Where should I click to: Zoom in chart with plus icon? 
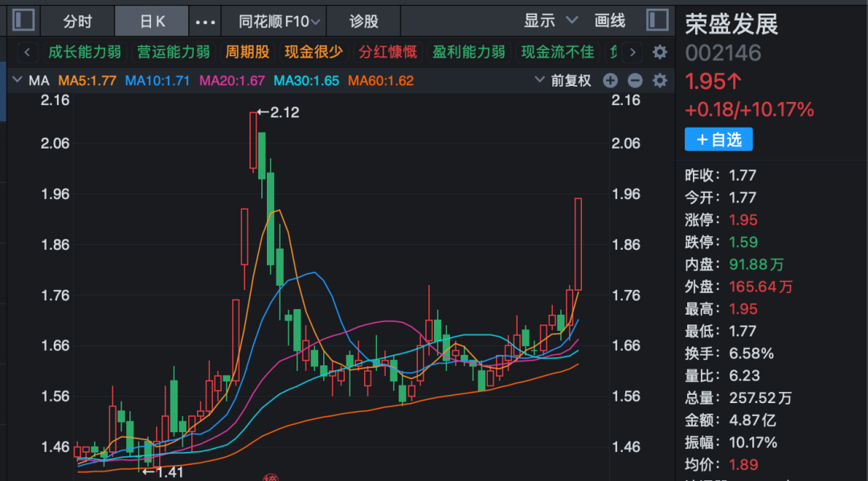pyautogui.click(x=610, y=80)
